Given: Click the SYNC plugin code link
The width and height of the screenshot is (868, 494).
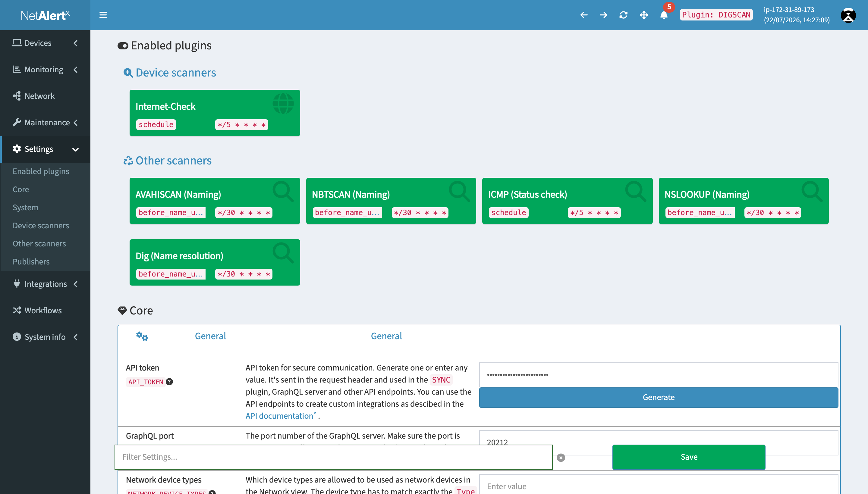Looking at the screenshot, I should 441,380.
